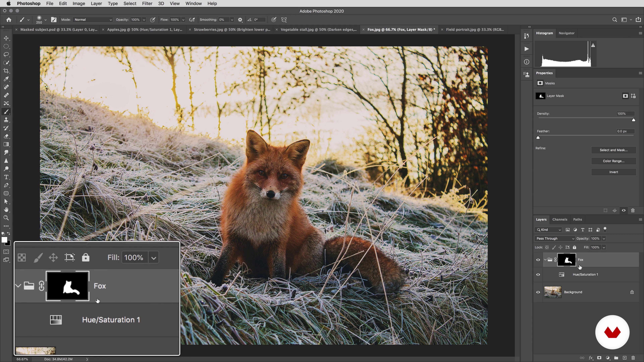Hide the Fox group layer

coord(538,260)
